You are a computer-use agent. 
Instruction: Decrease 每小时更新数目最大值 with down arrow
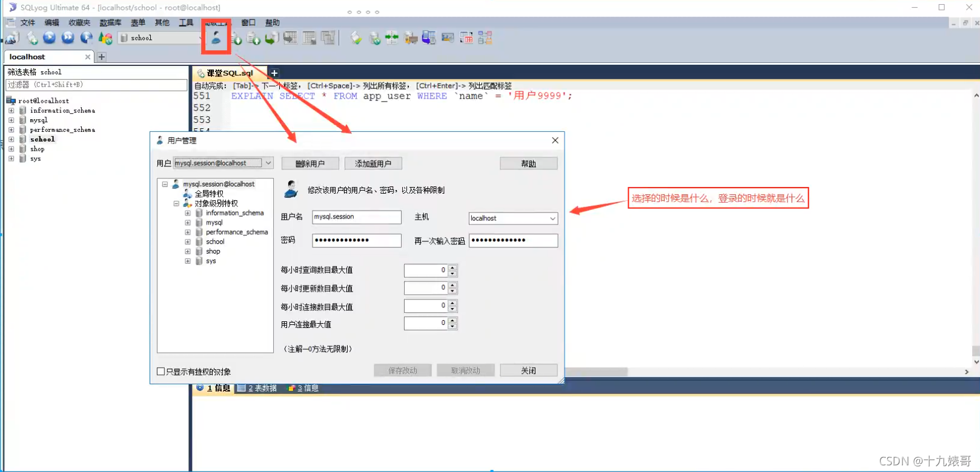tap(452, 291)
